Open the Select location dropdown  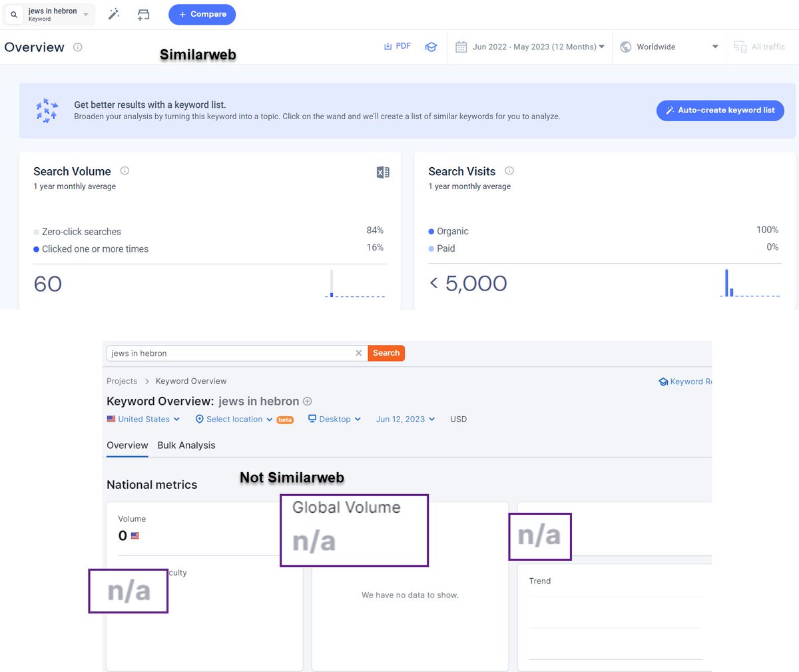[x=234, y=419]
